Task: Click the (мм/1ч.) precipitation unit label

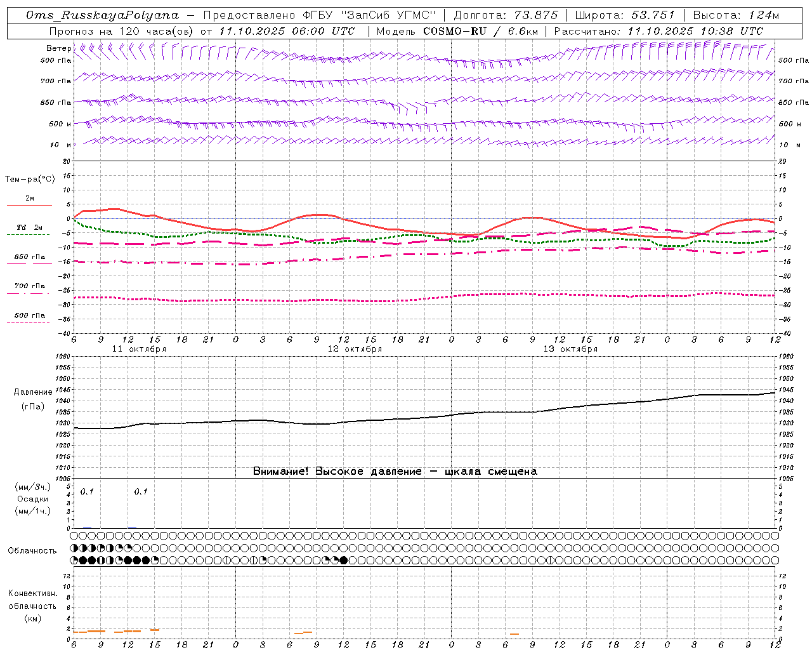Action: 32,511
